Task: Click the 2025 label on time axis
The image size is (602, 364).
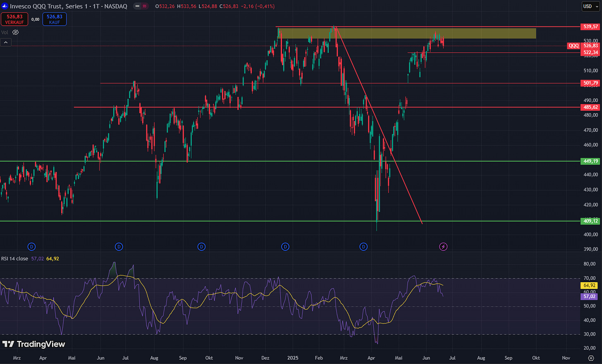Action: point(293,358)
